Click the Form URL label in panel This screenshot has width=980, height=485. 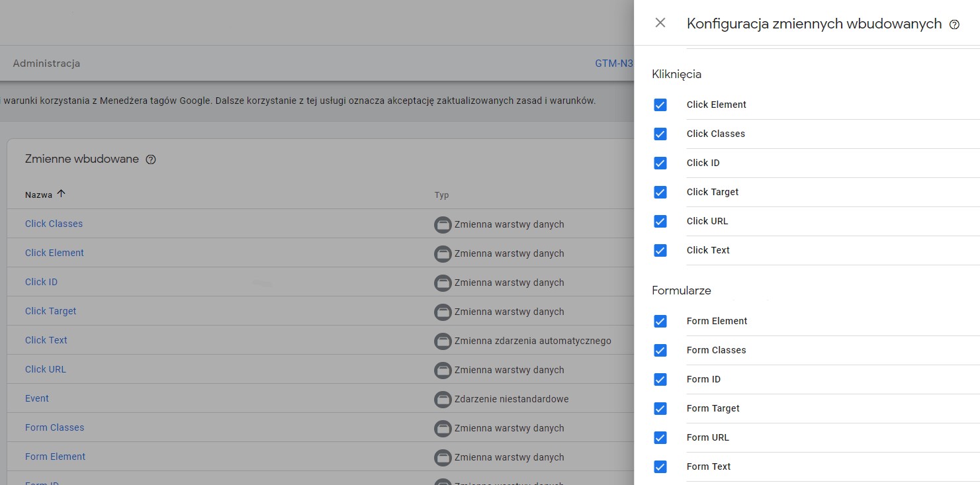(707, 437)
